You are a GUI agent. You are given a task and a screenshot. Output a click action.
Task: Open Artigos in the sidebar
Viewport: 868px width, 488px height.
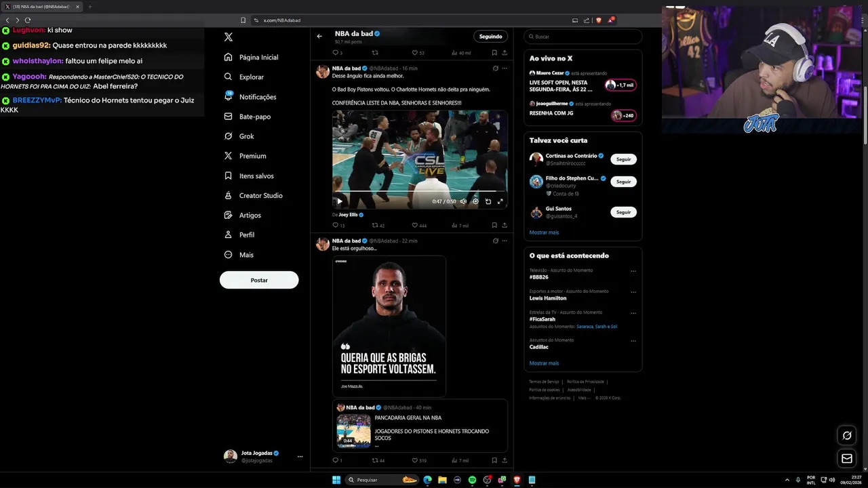pos(243,215)
